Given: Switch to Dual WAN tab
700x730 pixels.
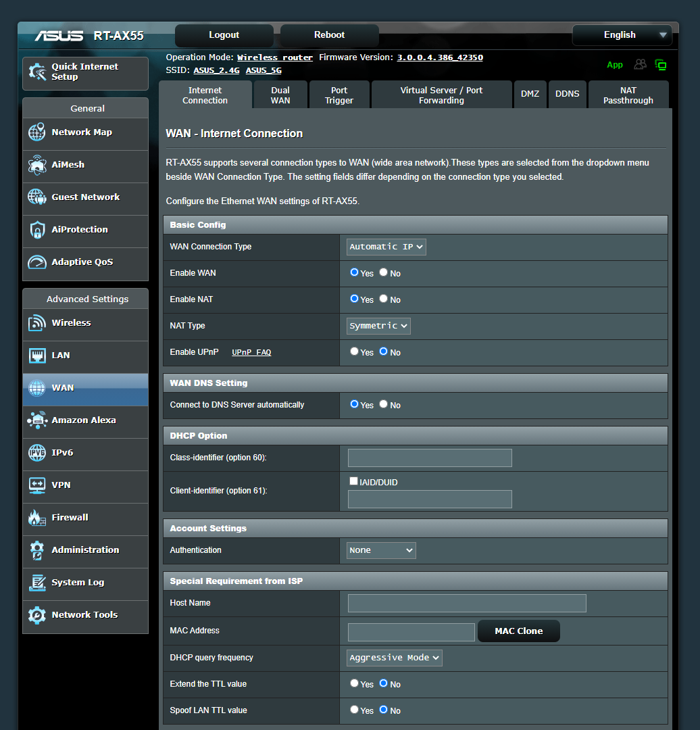Looking at the screenshot, I should click(280, 95).
